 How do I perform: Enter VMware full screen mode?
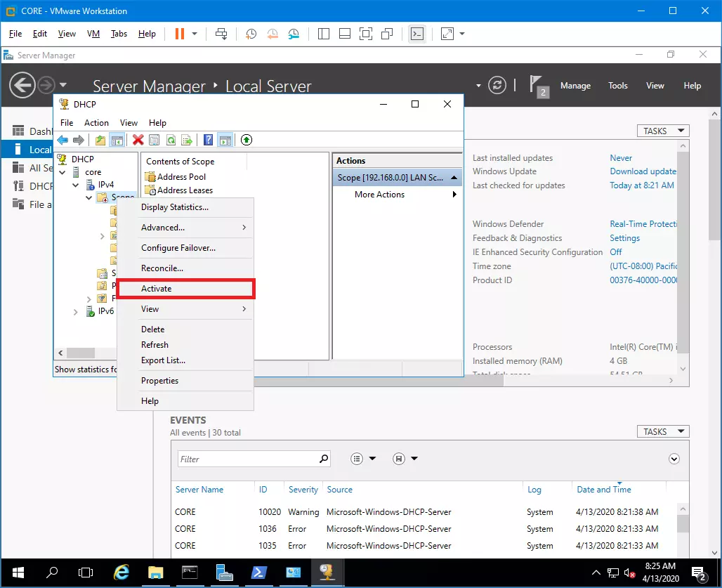pyautogui.click(x=366, y=34)
